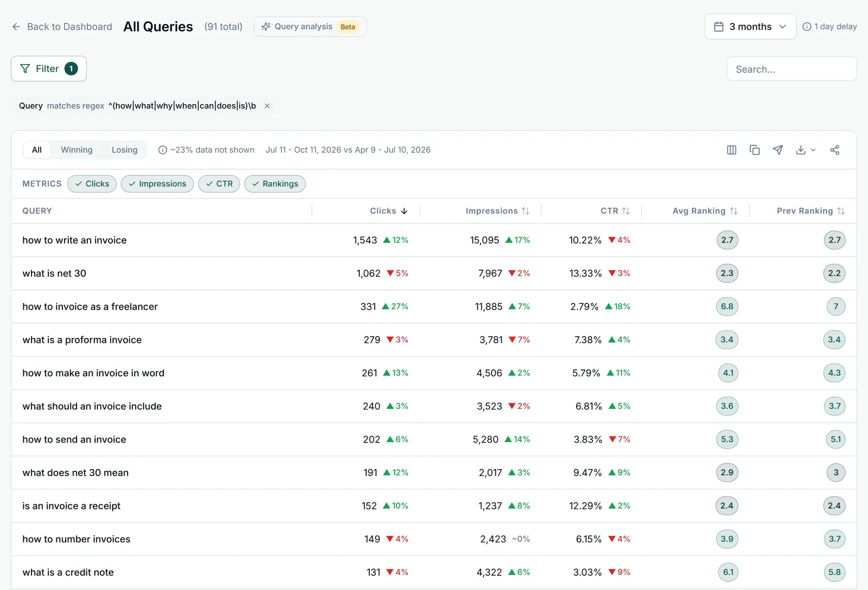Image resolution: width=868 pixels, height=590 pixels.
Task: Open query 'what is net 30'
Action: 54,273
